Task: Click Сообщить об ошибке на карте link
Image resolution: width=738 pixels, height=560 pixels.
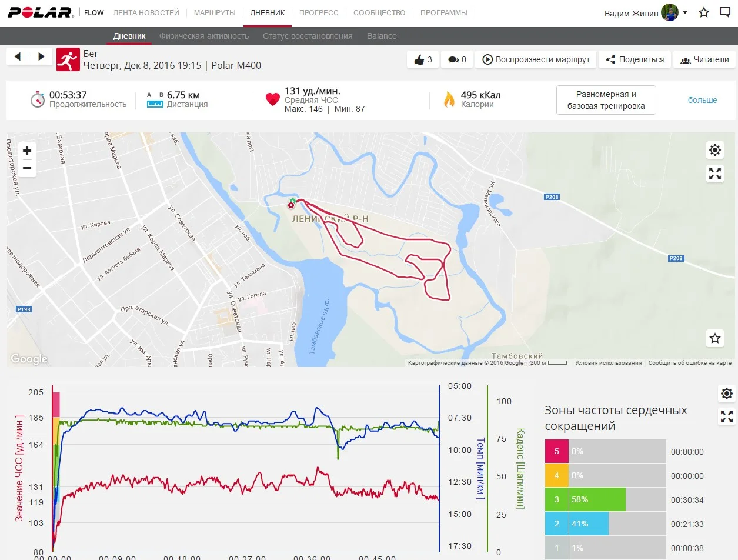Action: coord(690,363)
